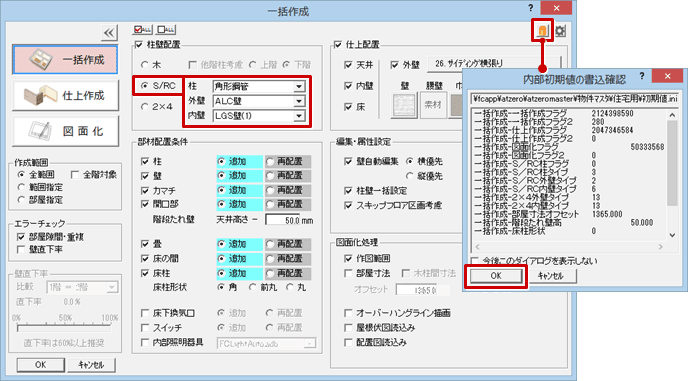Viewport: 688px width, 381px height.
Task: Toggle the 柱壁配置 checkbox
Action: 139,44
